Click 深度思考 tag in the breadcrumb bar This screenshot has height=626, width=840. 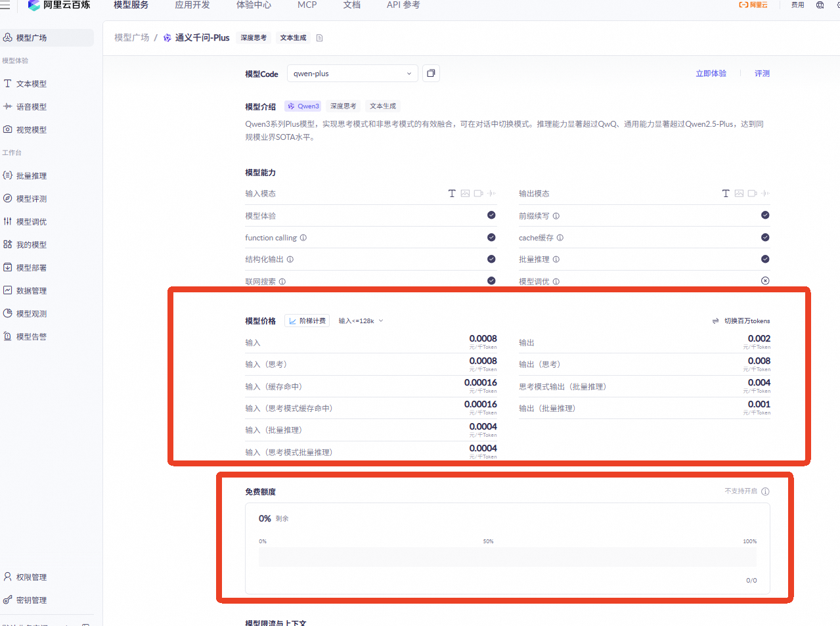pyautogui.click(x=254, y=38)
